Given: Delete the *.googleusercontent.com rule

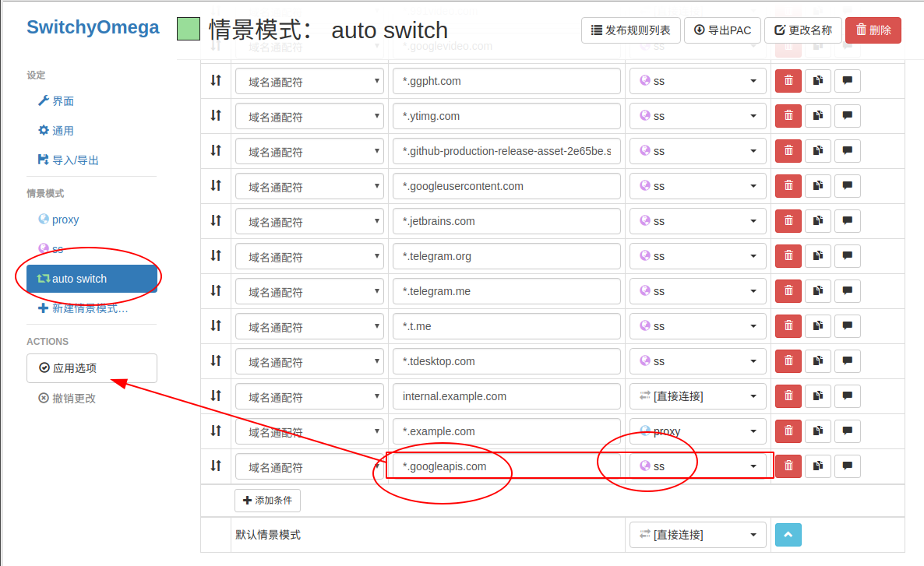Looking at the screenshot, I should coord(788,185).
